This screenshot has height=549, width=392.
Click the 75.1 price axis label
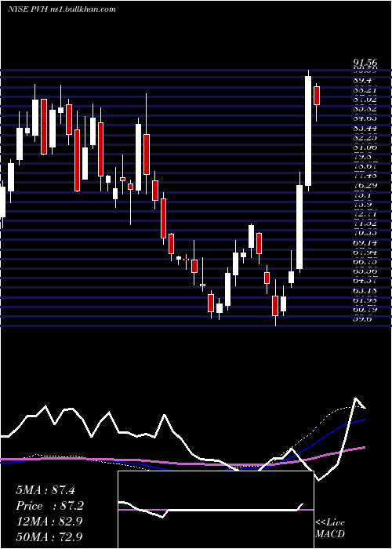point(362,195)
